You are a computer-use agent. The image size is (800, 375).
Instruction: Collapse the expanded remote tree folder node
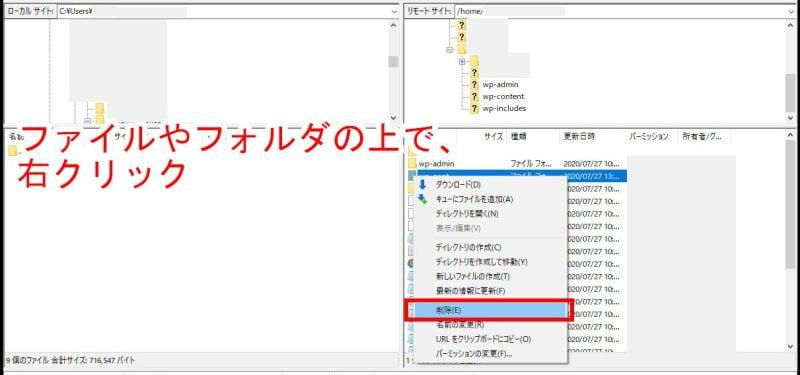pyautogui.click(x=449, y=50)
